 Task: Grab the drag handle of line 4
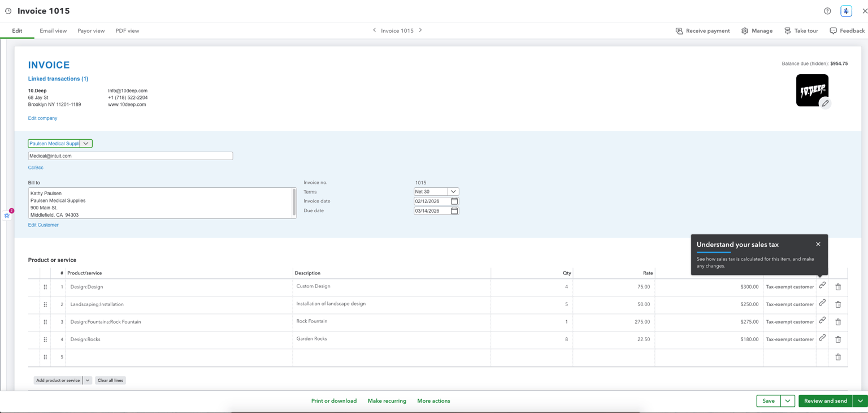tap(45, 339)
